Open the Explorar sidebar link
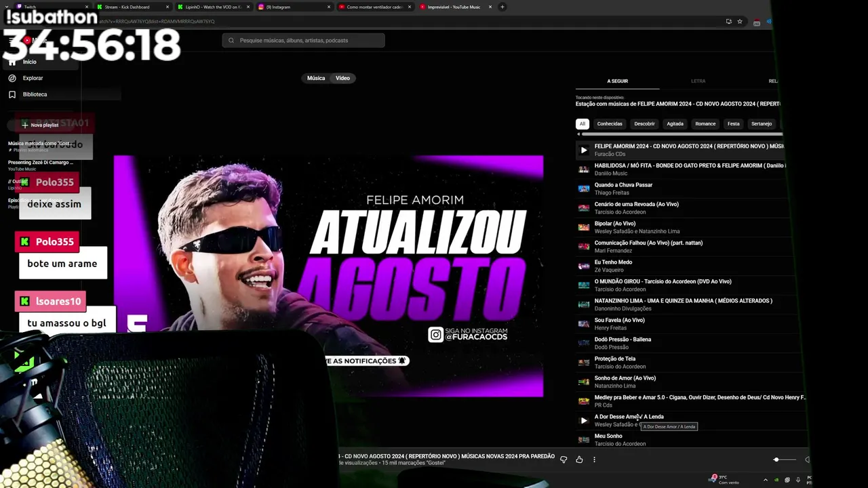The width and height of the screenshot is (868, 488). click(33, 78)
